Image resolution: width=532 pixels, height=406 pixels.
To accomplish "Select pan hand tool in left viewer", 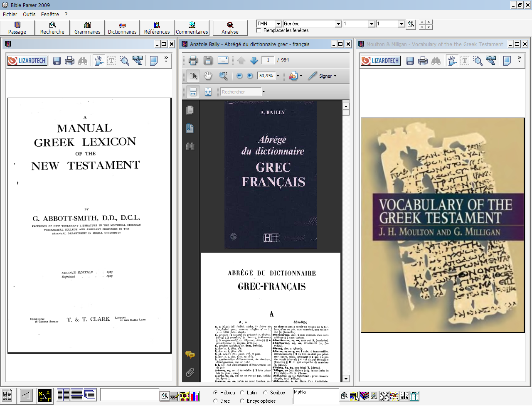I will pos(99,61).
